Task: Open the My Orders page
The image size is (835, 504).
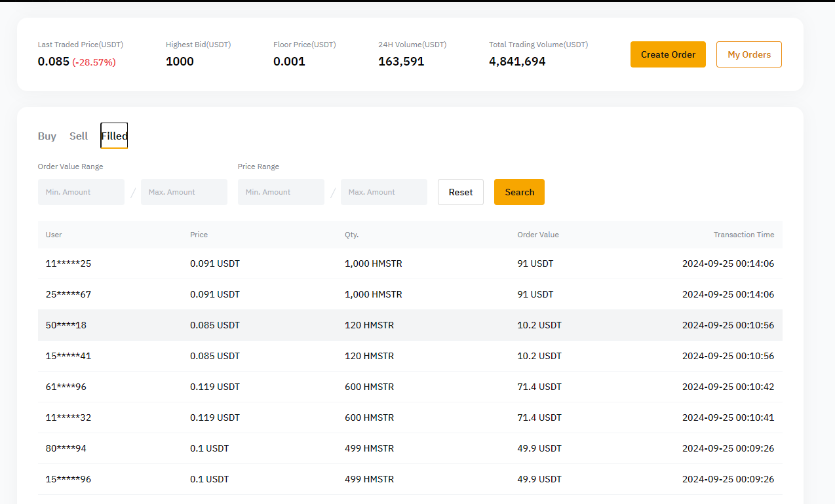Action: (748, 54)
